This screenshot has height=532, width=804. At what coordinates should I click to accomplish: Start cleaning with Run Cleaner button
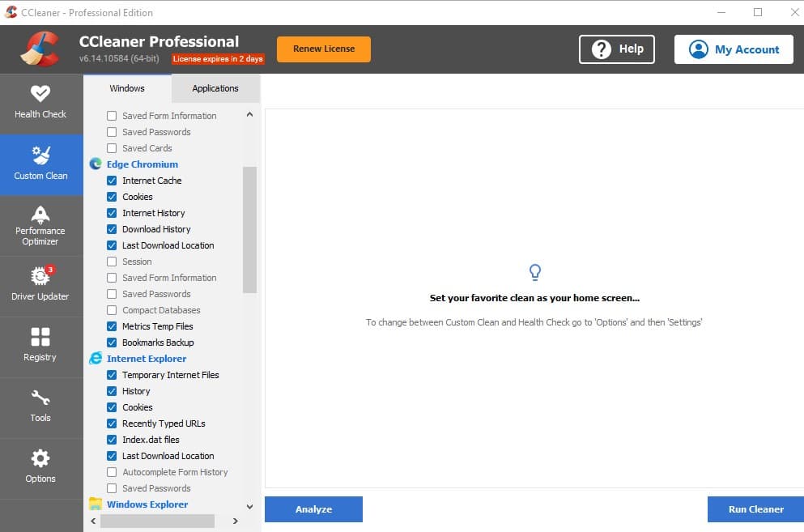tap(755, 509)
